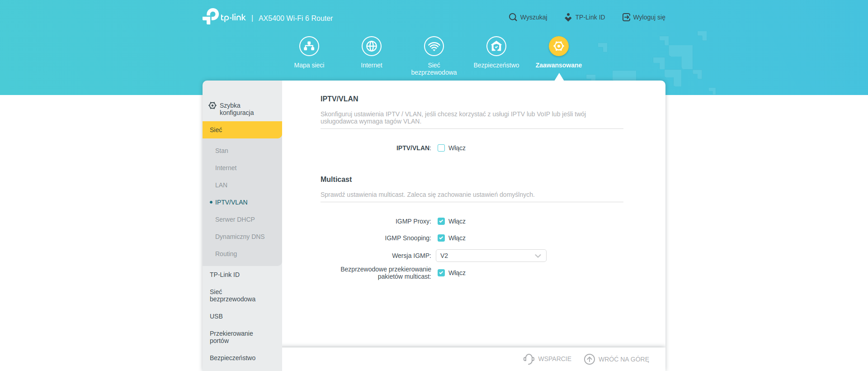Click the Internet globe icon
Viewport: 868px width, 371px height.
[x=372, y=46]
